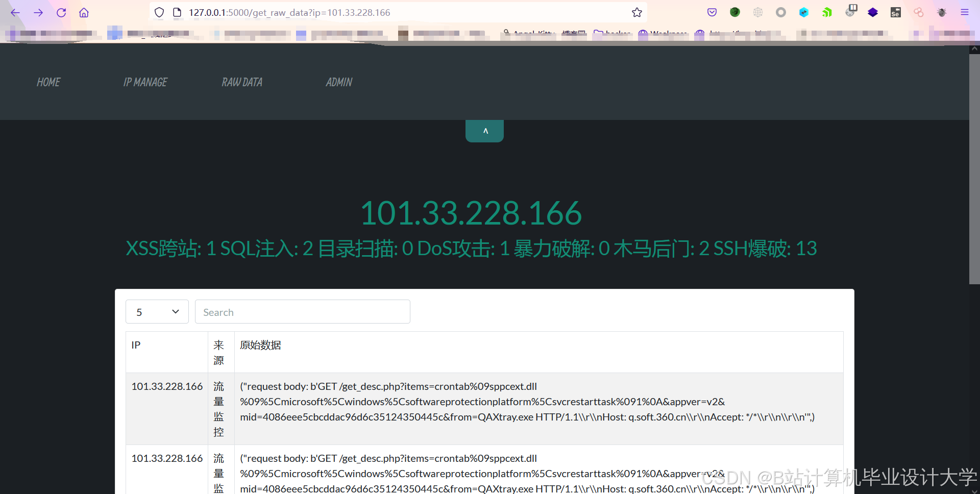Image resolution: width=980 pixels, height=494 pixels.
Task: Open the shield tracking protection info
Action: click(x=159, y=12)
